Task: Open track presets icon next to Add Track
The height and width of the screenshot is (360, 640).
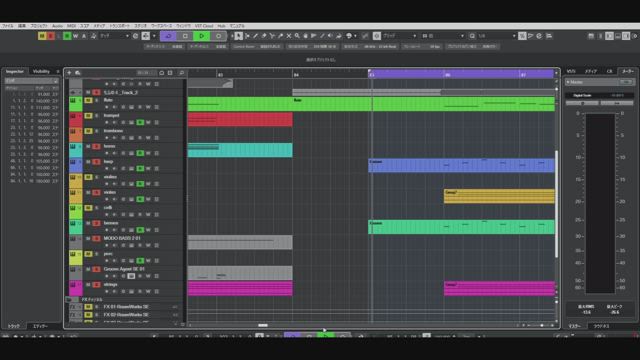Action: click(78, 73)
